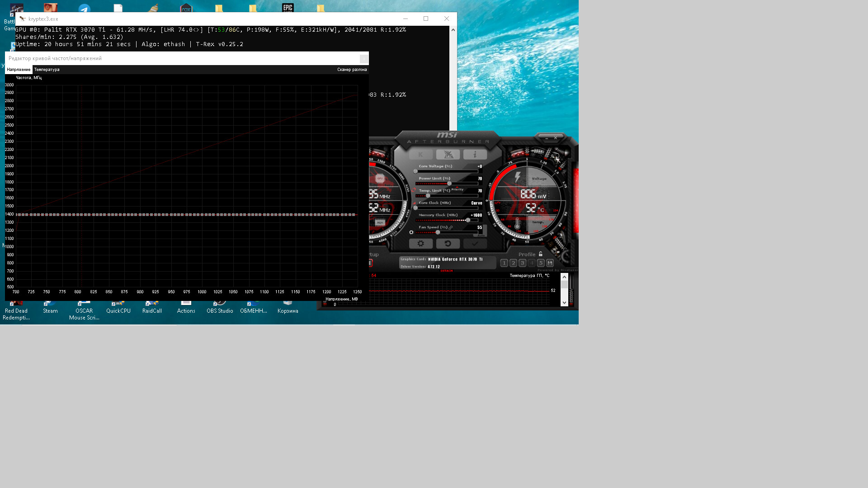Screen dimensions: 868x488
Task: Click the DETACH link under driver version
Action: (447, 271)
